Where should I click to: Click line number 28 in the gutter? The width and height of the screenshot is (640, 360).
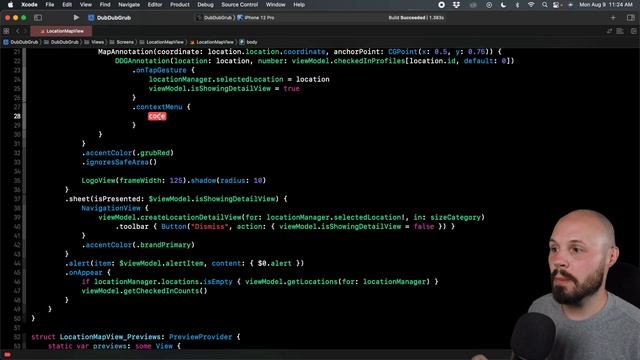point(17,116)
